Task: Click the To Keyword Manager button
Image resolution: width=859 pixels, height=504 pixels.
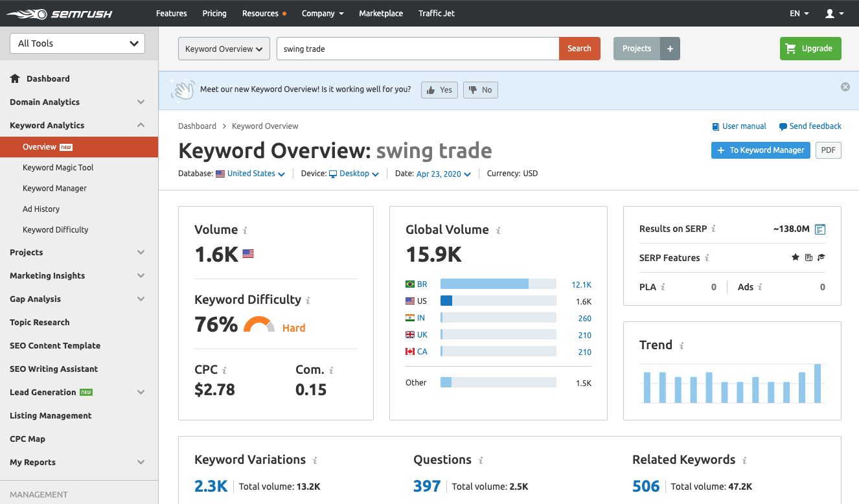Action: pyautogui.click(x=761, y=150)
